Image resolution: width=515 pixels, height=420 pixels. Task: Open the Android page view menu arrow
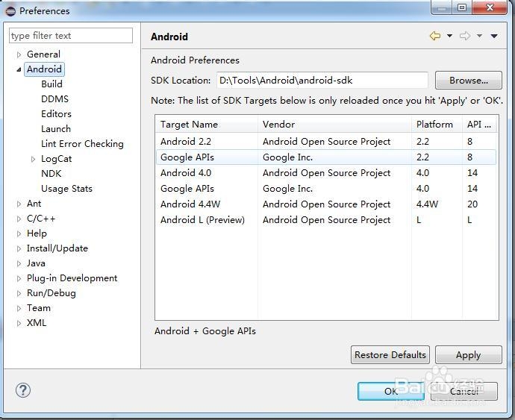point(494,36)
